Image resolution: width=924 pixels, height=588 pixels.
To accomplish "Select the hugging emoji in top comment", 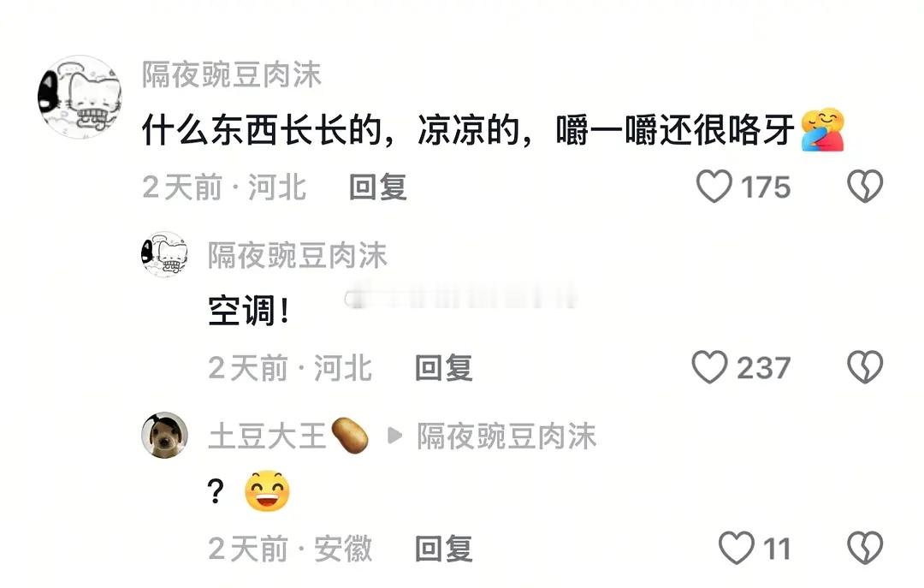I will [823, 130].
